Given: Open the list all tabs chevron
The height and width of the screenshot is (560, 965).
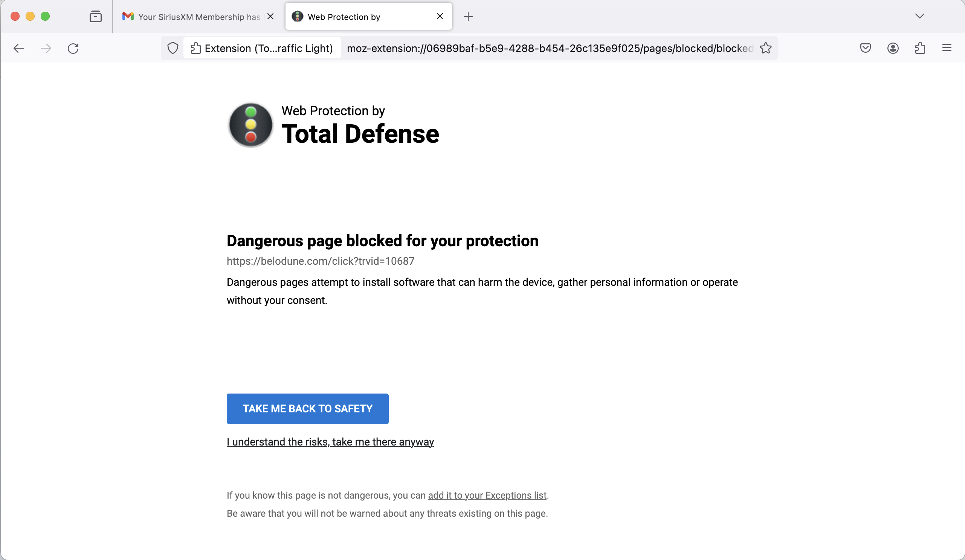Looking at the screenshot, I should pos(920,16).
